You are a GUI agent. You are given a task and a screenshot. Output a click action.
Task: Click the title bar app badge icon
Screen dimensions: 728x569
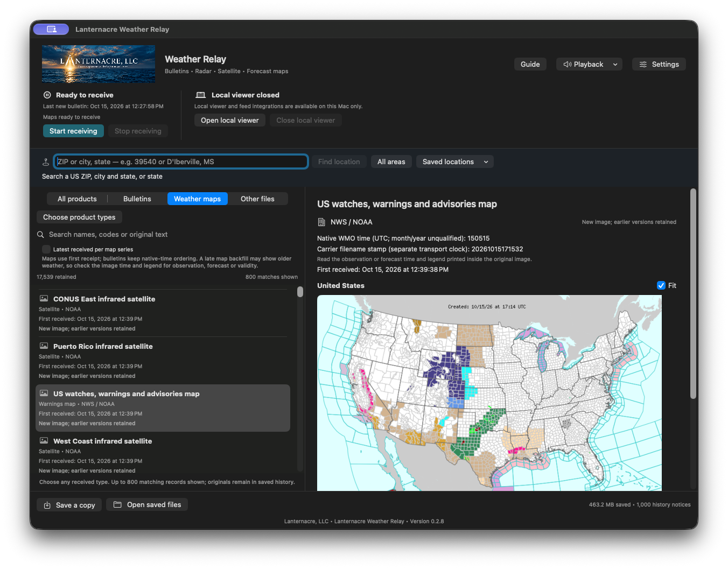(x=51, y=29)
